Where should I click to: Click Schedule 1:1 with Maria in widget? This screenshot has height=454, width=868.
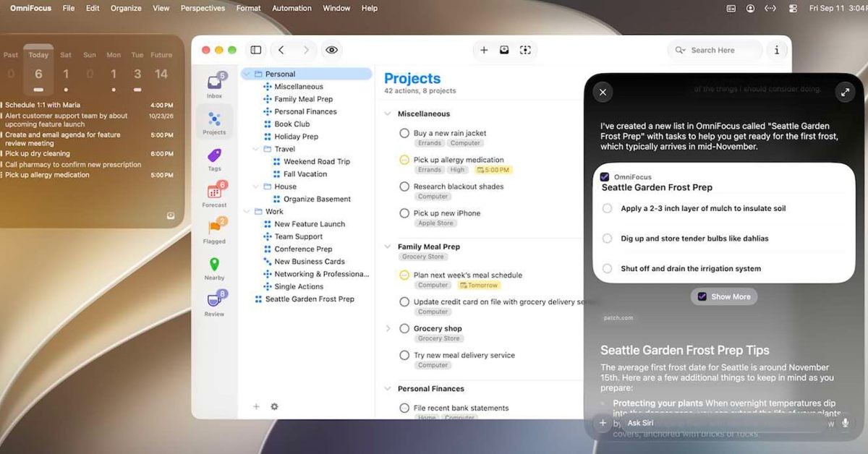coord(43,105)
